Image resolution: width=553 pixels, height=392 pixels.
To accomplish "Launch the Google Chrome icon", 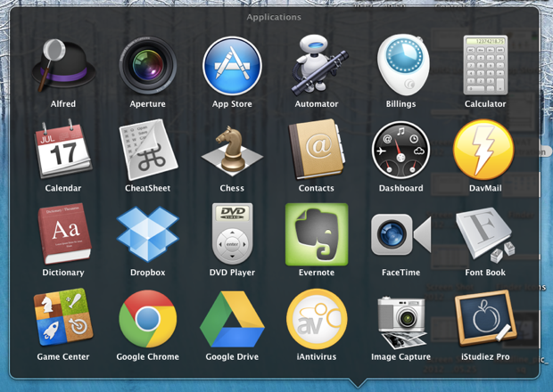I will [x=148, y=319].
